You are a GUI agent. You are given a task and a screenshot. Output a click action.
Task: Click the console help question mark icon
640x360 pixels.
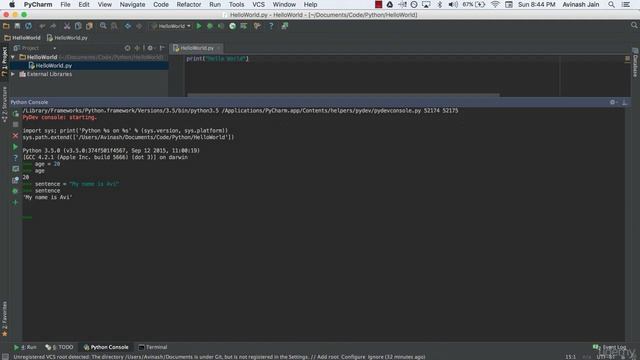(x=16, y=158)
